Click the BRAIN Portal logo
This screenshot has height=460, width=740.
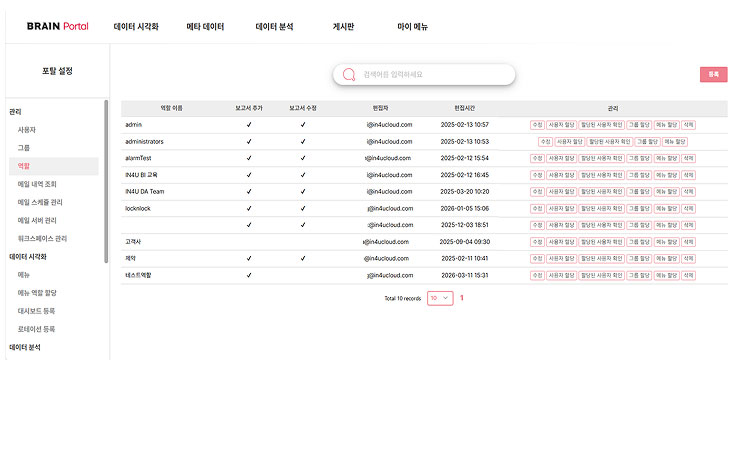[58, 26]
